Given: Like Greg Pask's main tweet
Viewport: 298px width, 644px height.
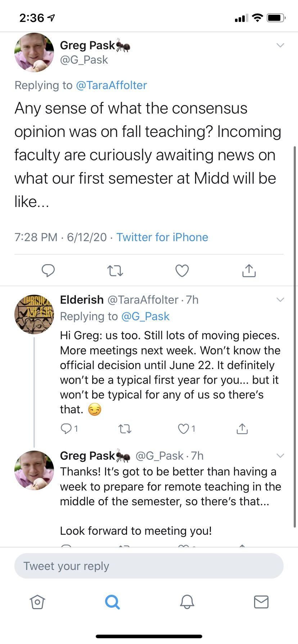Looking at the screenshot, I should pyautogui.click(x=182, y=271).
